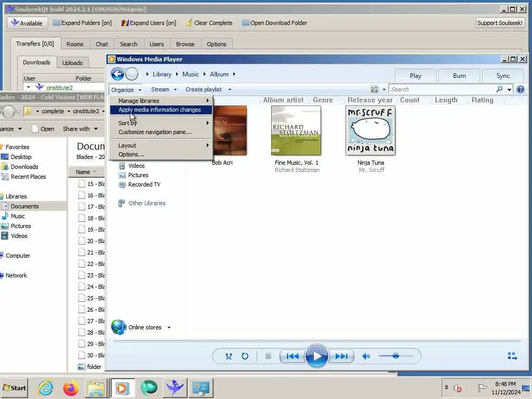Adjust the volume slider in Media Player

point(395,356)
